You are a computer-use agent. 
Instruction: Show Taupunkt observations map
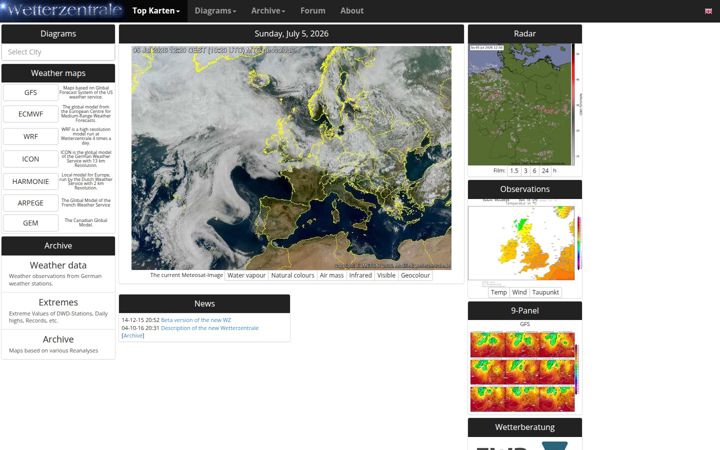point(546,292)
